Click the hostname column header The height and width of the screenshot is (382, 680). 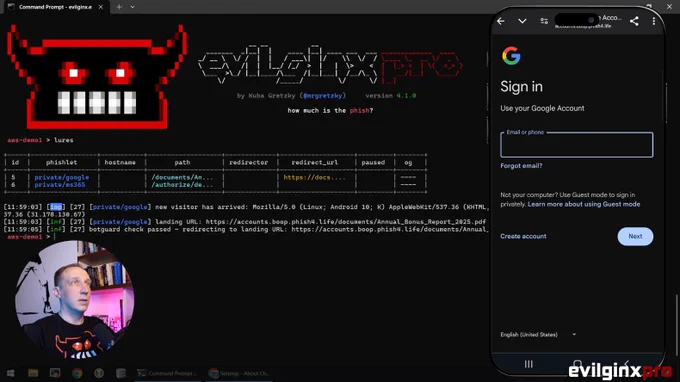coord(120,163)
